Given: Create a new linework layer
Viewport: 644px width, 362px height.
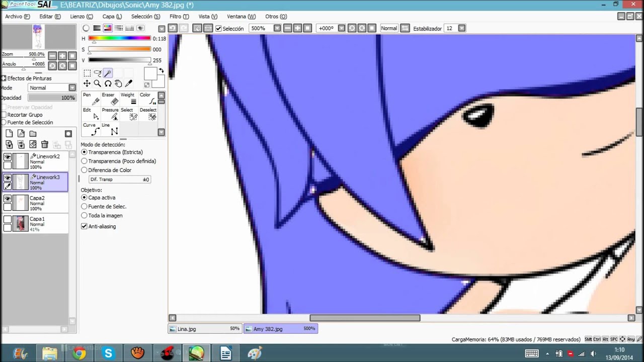Looking at the screenshot, I should pos(21,134).
